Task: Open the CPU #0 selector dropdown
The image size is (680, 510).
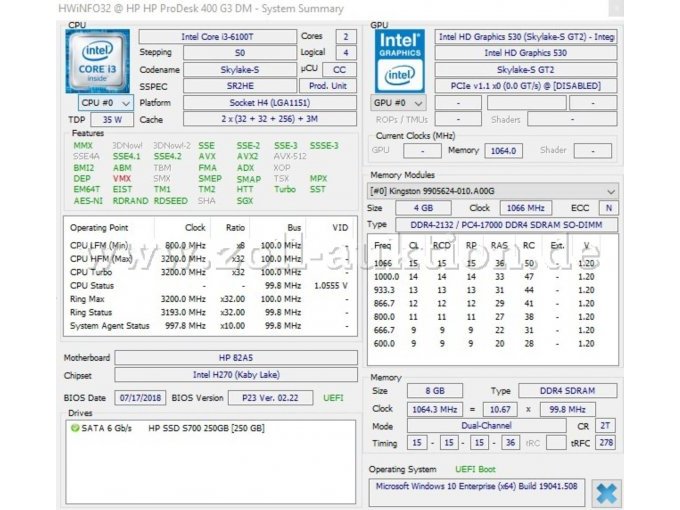Action: coord(106,103)
